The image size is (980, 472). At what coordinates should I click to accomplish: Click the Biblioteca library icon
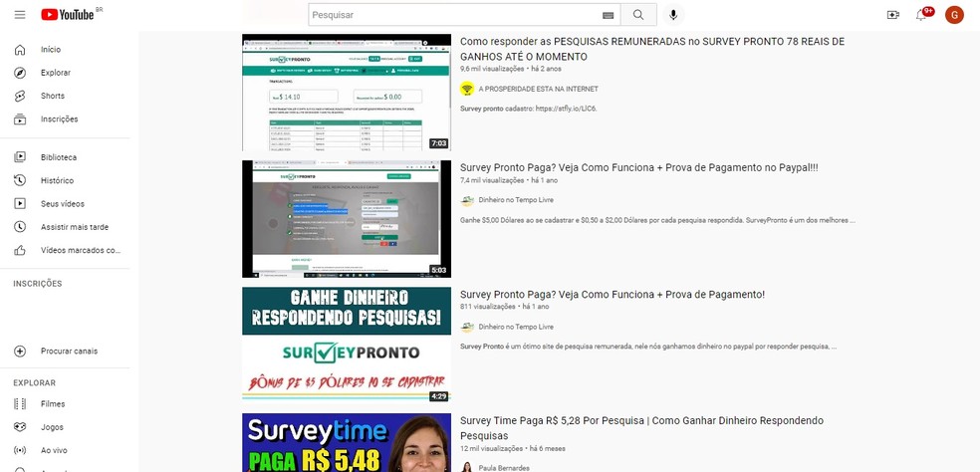pos(20,157)
